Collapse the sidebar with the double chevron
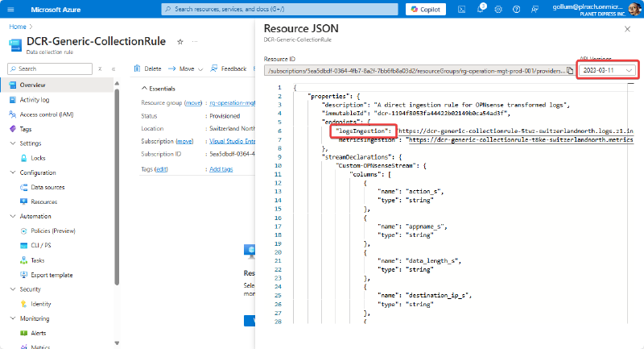Viewport: 644px width, 349px height. pos(114,69)
